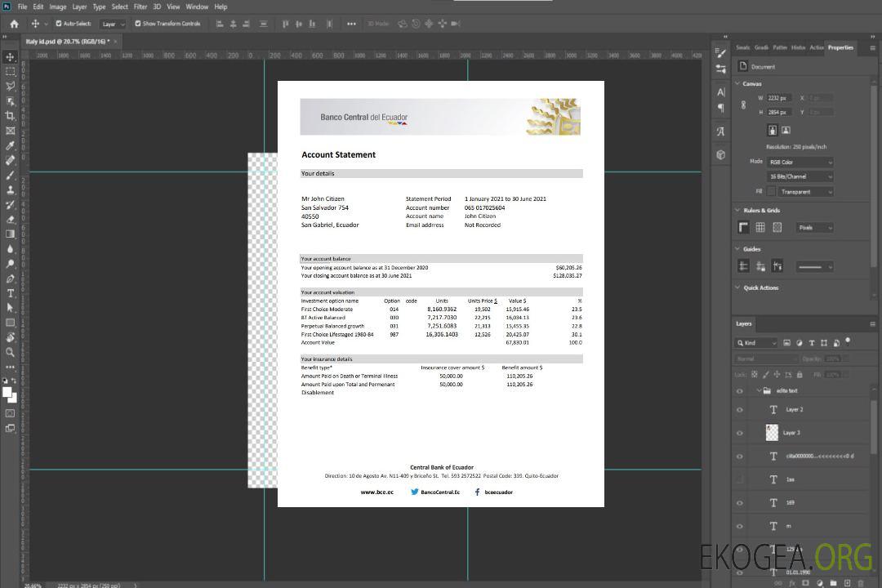Select the Hand tool
This screenshot has height=588, width=882.
[10, 337]
